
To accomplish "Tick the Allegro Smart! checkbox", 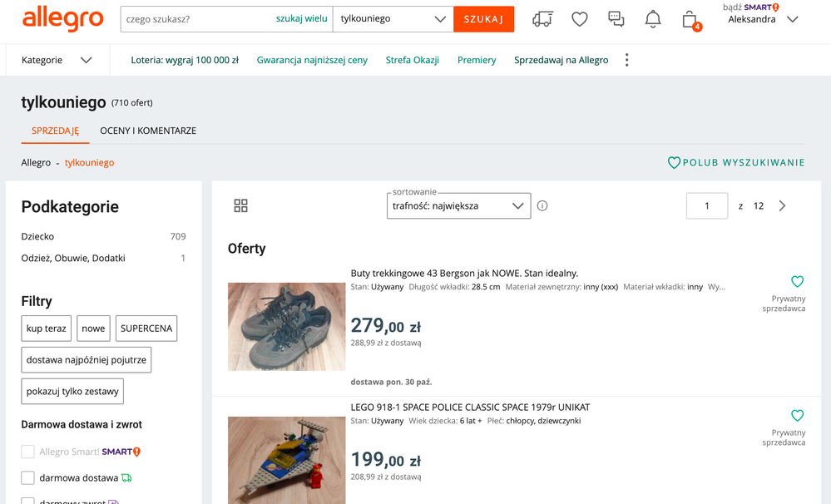I will 27,452.
